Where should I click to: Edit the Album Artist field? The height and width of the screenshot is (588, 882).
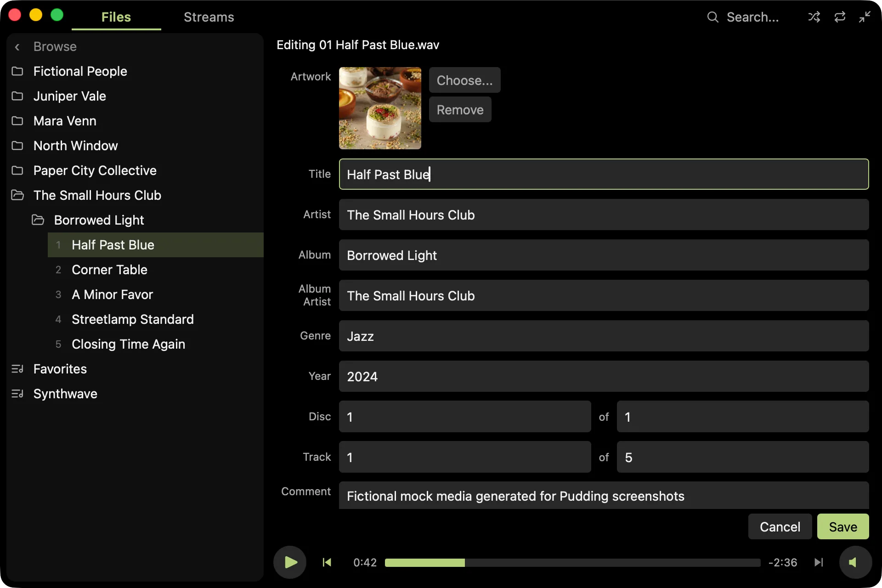point(604,295)
